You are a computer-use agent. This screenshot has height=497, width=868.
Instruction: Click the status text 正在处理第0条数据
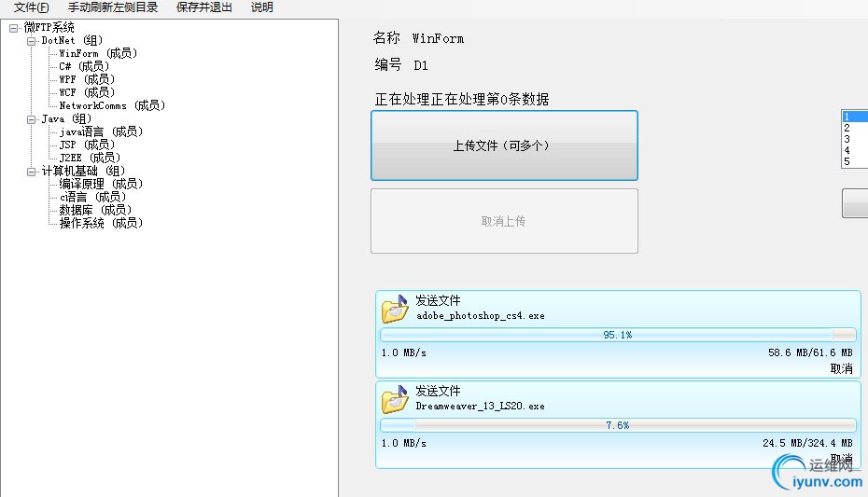(462, 100)
